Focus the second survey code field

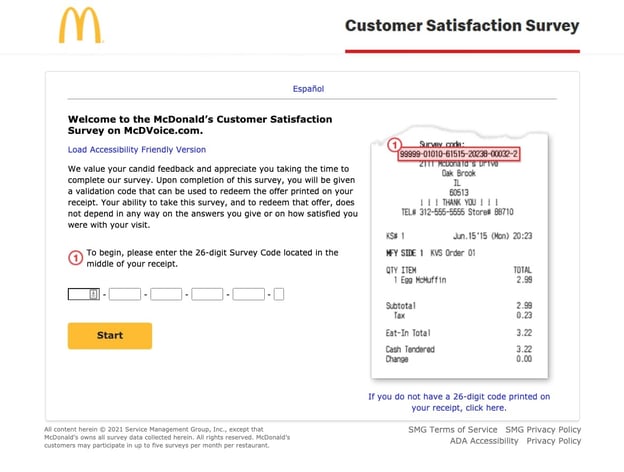[125, 294]
